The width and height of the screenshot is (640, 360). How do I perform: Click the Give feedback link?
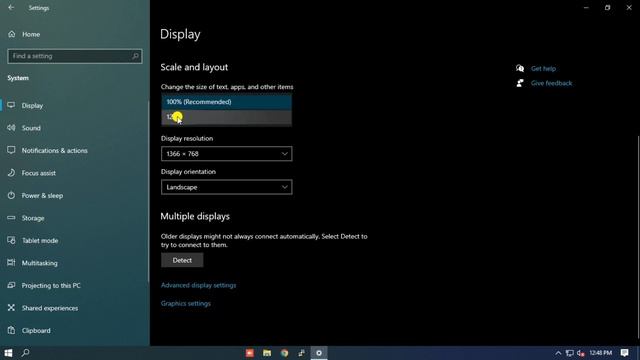[x=551, y=83]
